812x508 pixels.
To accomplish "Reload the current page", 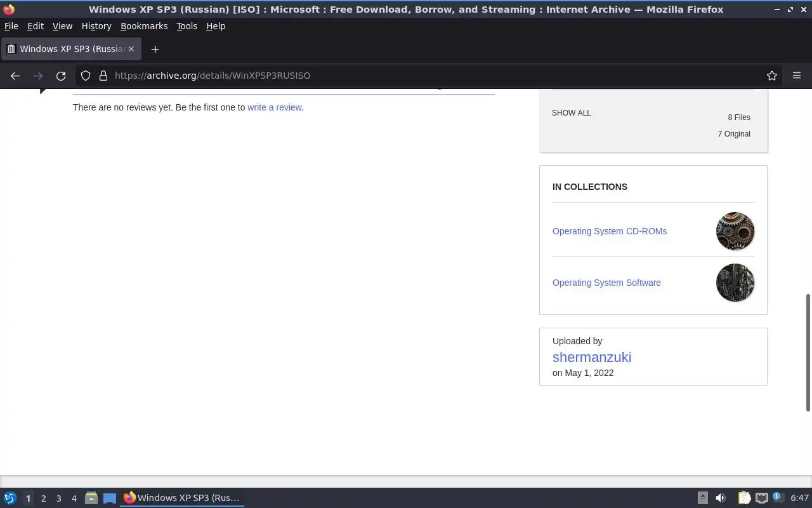I will (61, 76).
